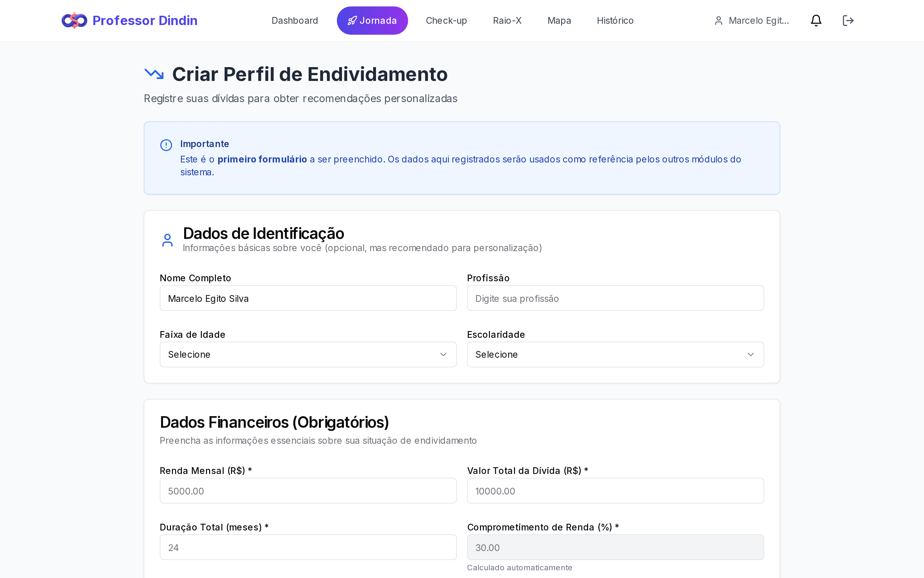The height and width of the screenshot is (578, 924).
Task: Click the Professor Dindin brand name link
Action: [145, 21]
